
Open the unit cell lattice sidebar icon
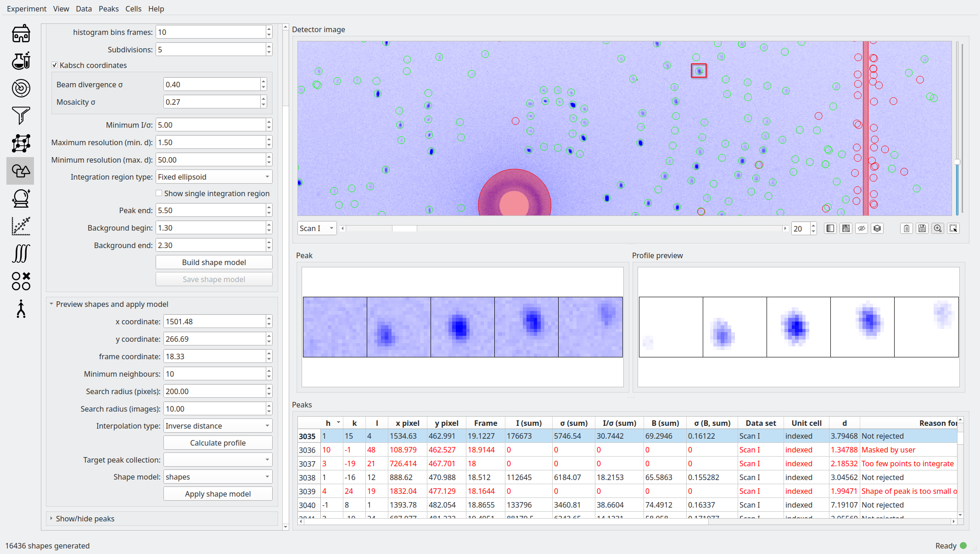pos(21,143)
